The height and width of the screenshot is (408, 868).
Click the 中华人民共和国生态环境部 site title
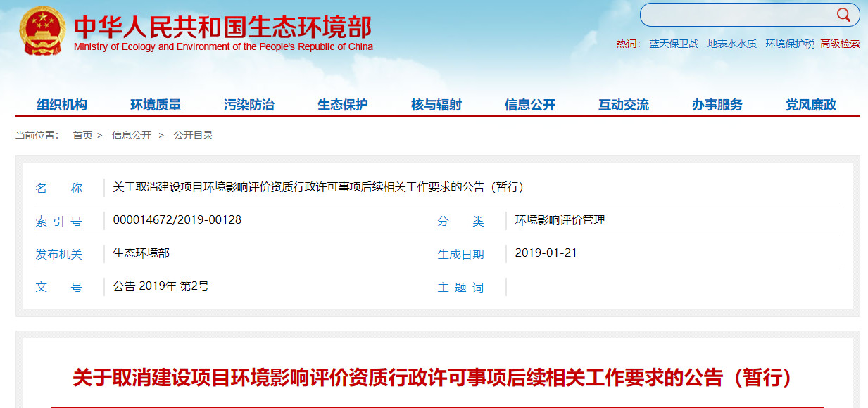[223, 27]
